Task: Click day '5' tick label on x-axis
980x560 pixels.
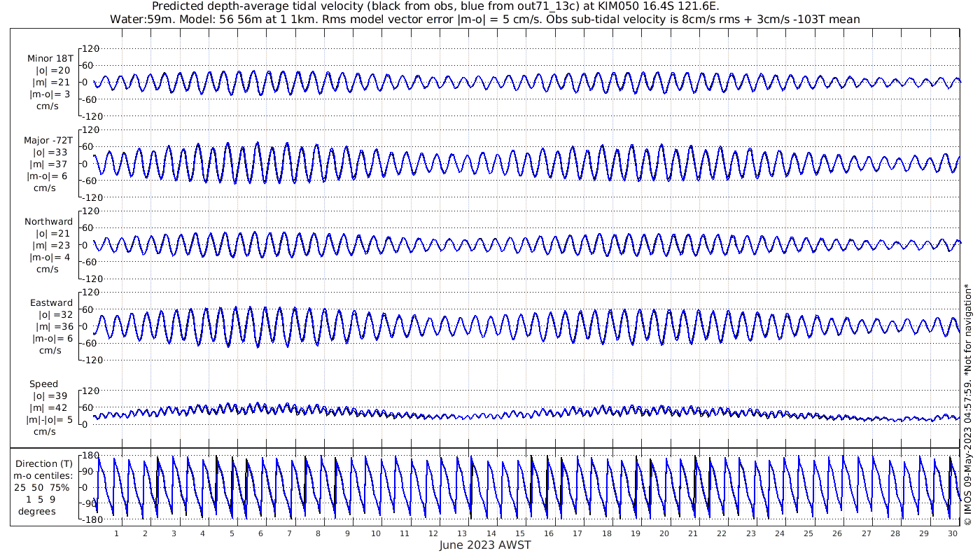Action: pyautogui.click(x=232, y=533)
